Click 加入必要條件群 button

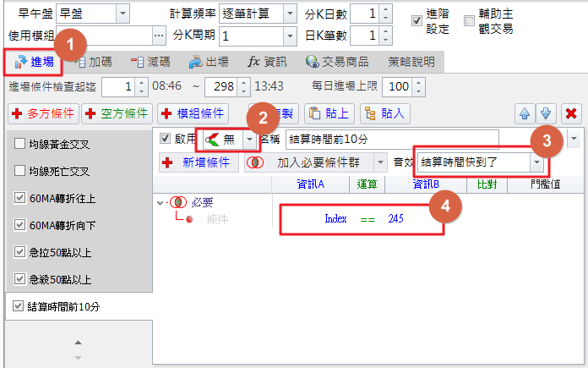point(308,162)
